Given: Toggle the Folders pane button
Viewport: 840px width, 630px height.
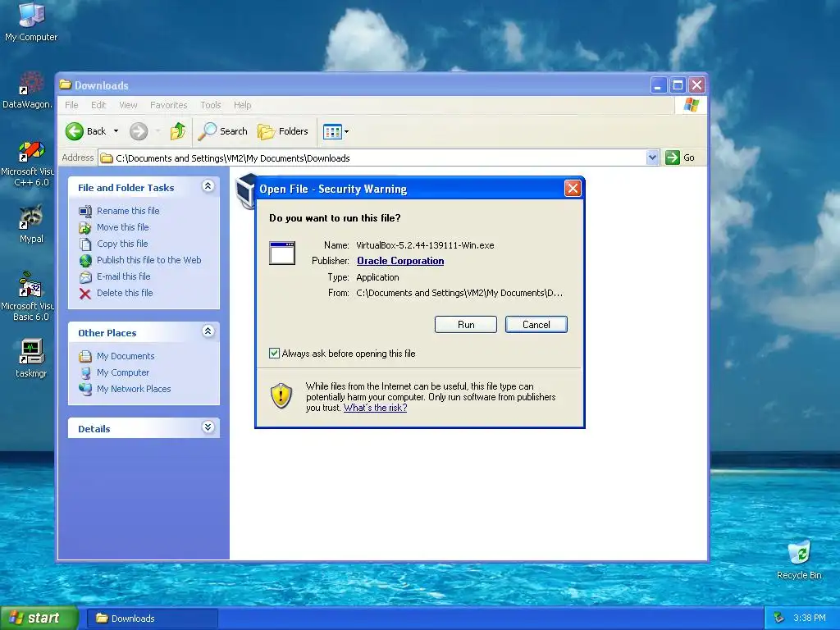Looking at the screenshot, I should pyautogui.click(x=283, y=131).
